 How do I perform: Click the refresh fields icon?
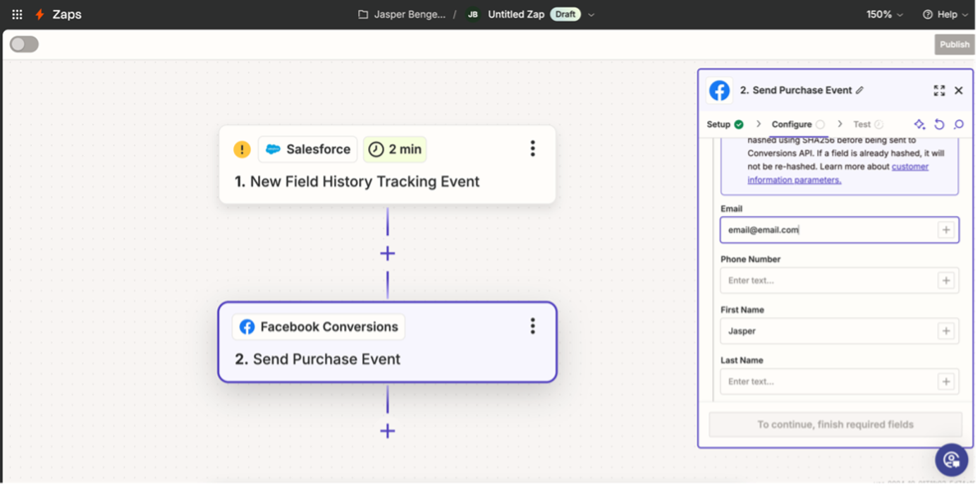[x=939, y=124]
